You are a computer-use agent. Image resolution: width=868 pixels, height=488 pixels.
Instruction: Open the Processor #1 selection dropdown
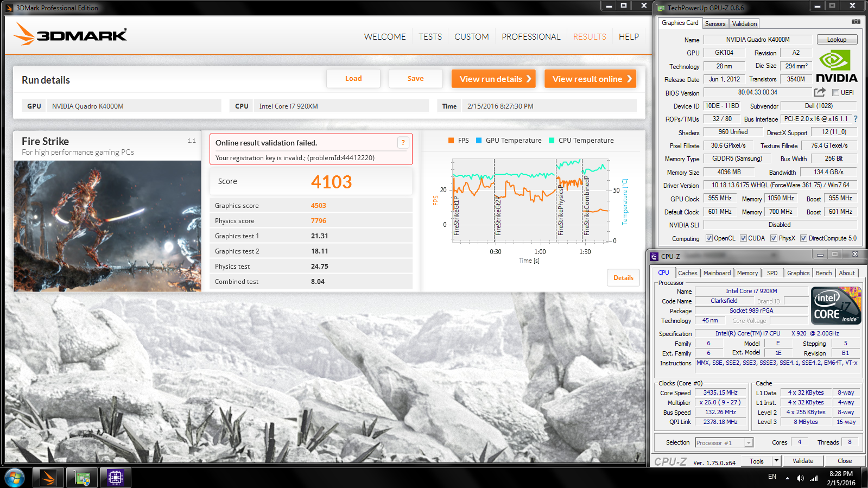(x=724, y=443)
